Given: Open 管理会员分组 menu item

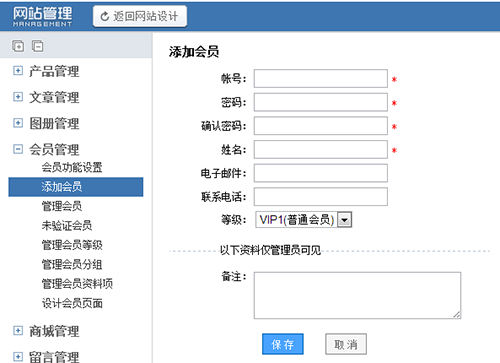Looking at the screenshot, I should [x=72, y=264].
